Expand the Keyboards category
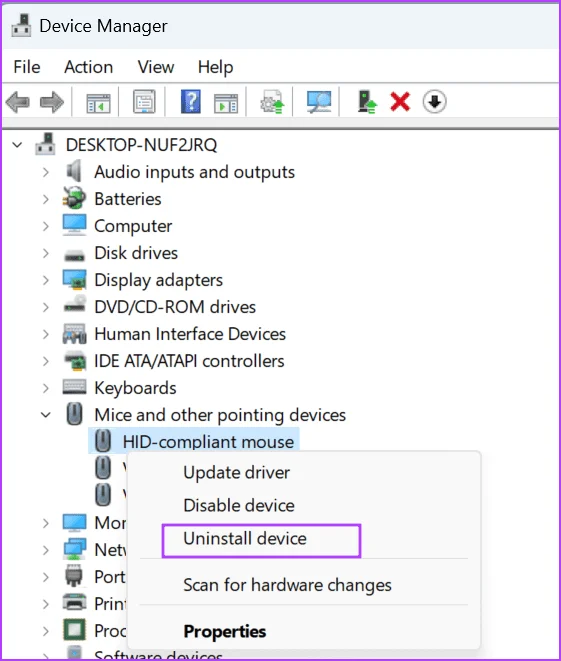The height and width of the screenshot is (661, 561). coord(46,388)
